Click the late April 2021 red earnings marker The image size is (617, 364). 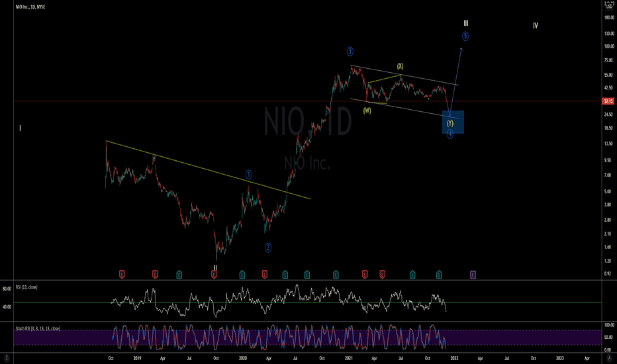point(382,275)
